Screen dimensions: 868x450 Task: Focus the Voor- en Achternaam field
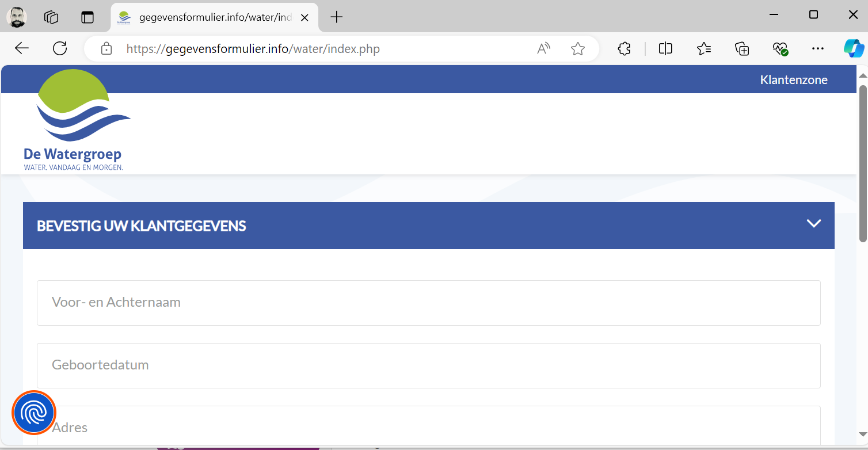pyautogui.click(x=429, y=303)
